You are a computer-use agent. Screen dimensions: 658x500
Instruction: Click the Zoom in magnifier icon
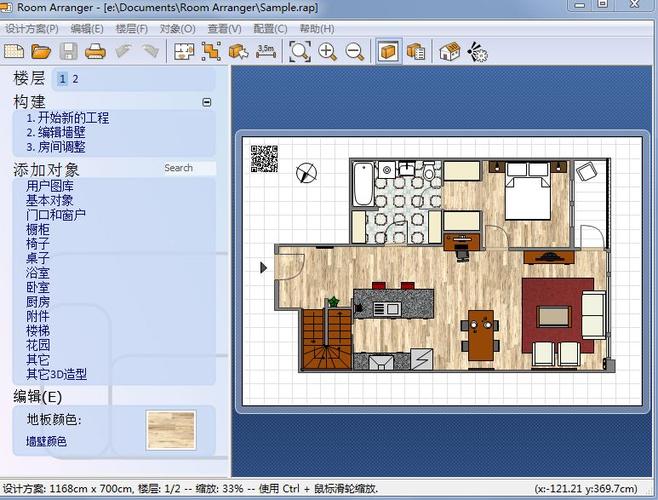327,52
